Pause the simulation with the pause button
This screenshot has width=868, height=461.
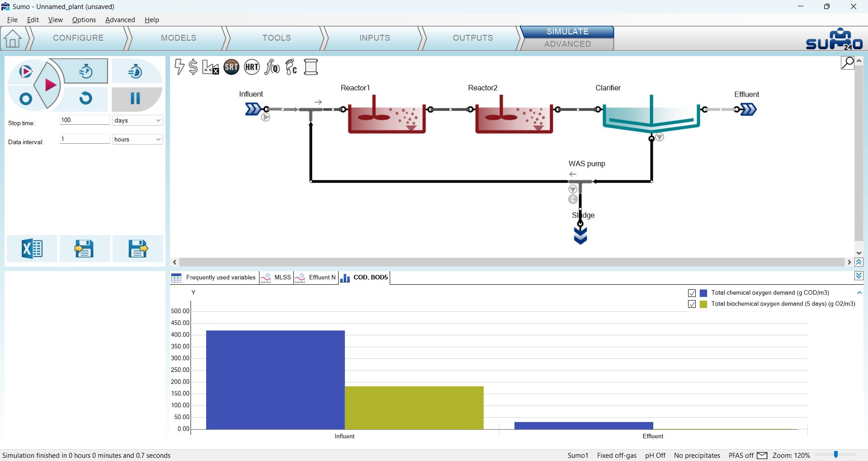click(135, 99)
